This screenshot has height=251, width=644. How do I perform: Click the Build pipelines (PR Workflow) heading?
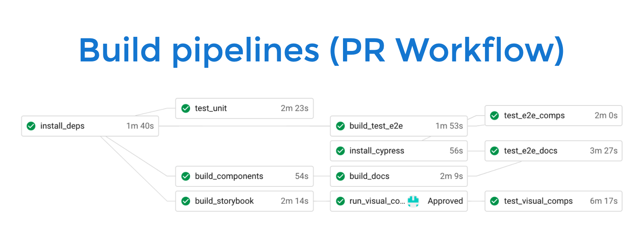[322, 51]
